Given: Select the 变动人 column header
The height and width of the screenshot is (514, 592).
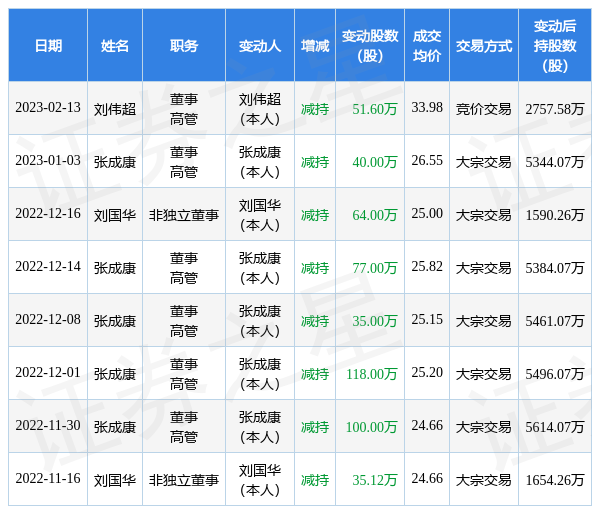Looking at the screenshot, I should pyautogui.click(x=260, y=46).
